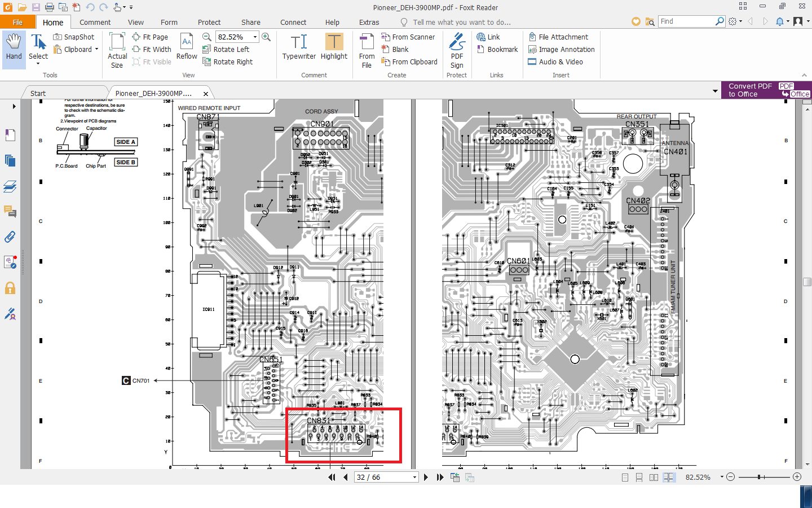Switch to facing pages view mode
812x508 pixels.
coord(654,478)
